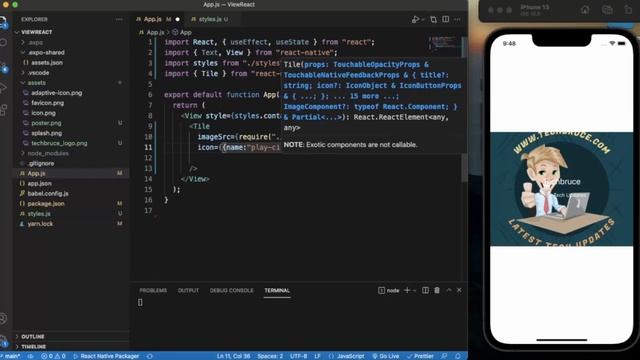Open the OUTPUT panel tab
Viewport: 640px width, 360px height.
click(x=188, y=291)
